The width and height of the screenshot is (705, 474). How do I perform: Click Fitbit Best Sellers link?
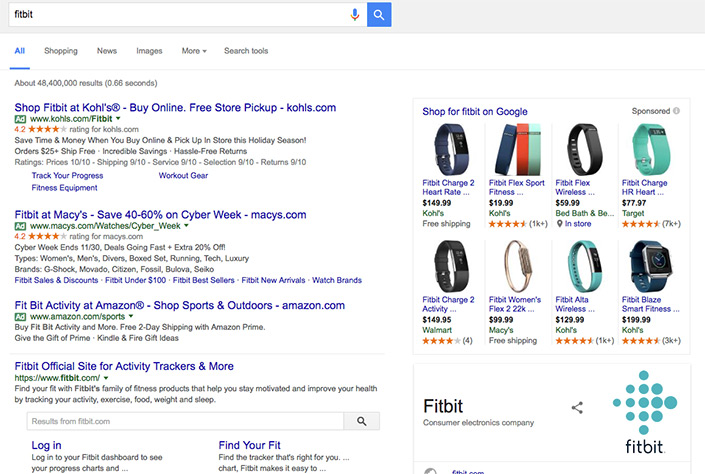[203, 280]
